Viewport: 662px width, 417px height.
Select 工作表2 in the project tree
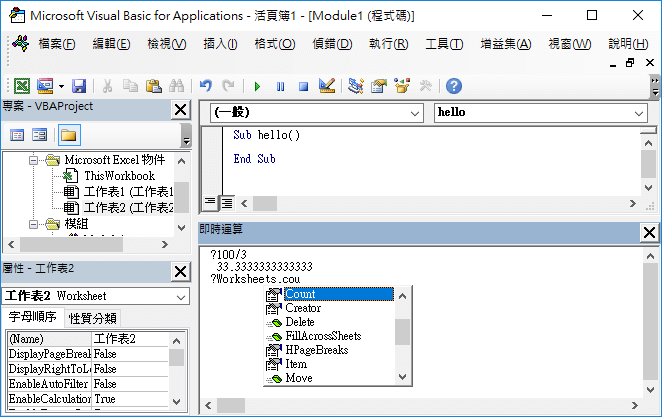click(x=129, y=208)
